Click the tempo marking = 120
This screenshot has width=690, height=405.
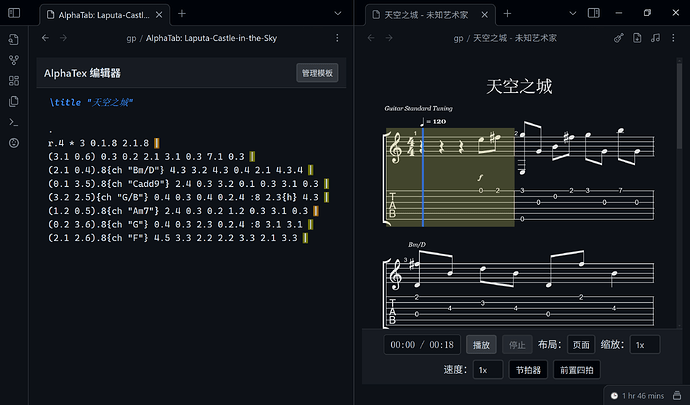coord(433,121)
